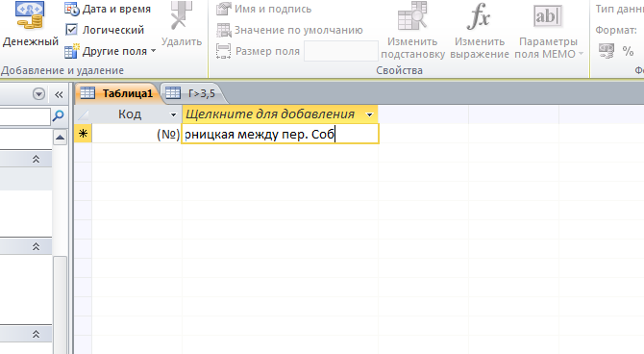The width and height of the screenshot is (644, 354).
Task: Add a Currency (Денежный) field
Action: coord(30,25)
